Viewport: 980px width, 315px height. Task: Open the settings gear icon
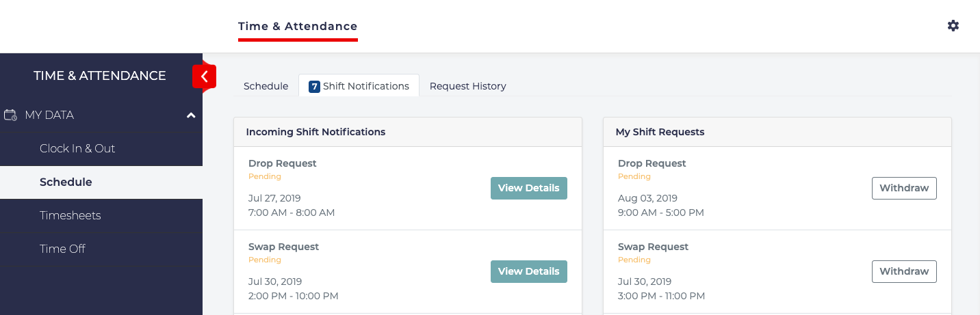[x=953, y=26]
